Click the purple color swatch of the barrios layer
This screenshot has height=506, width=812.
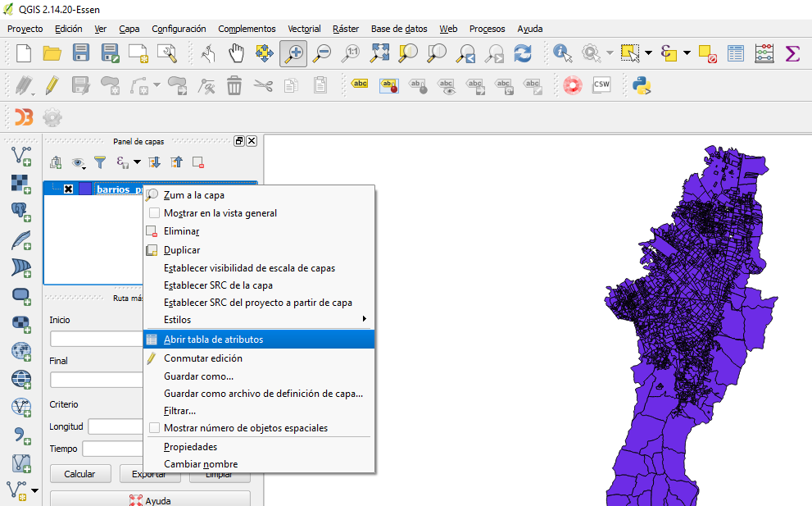(85, 186)
